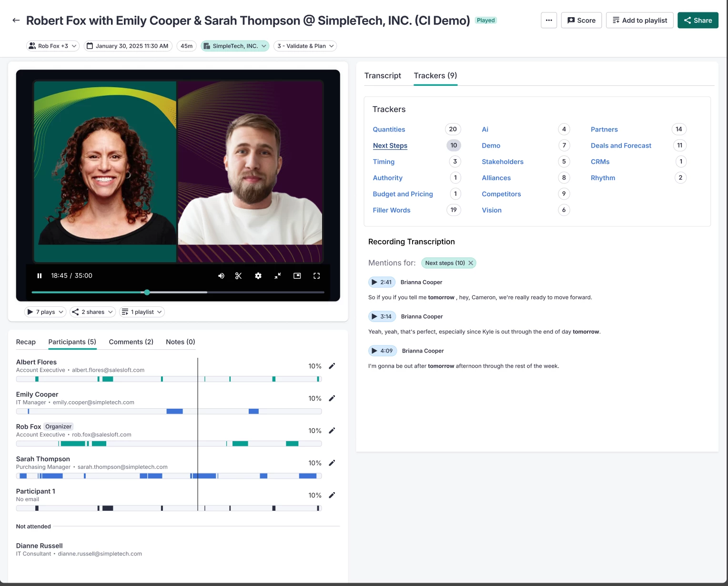
Task: Click the video progress slider handle
Action: point(147,292)
